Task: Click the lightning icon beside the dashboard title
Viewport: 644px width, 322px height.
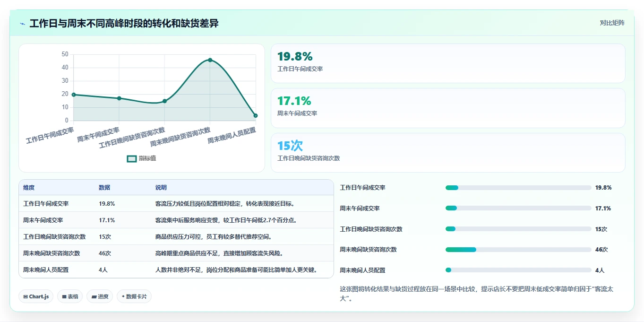Action: coord(22,24)
